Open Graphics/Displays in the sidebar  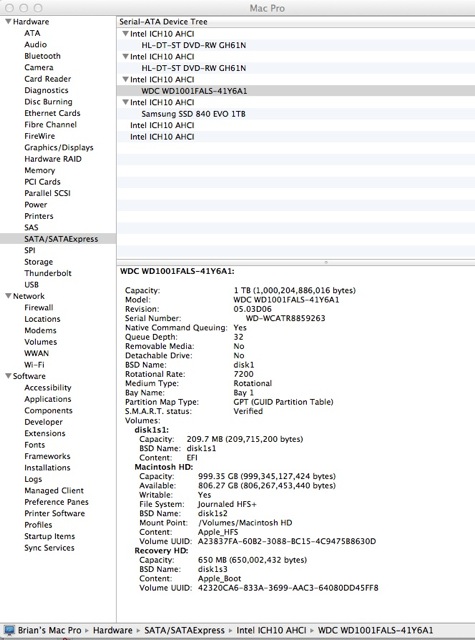59,147
